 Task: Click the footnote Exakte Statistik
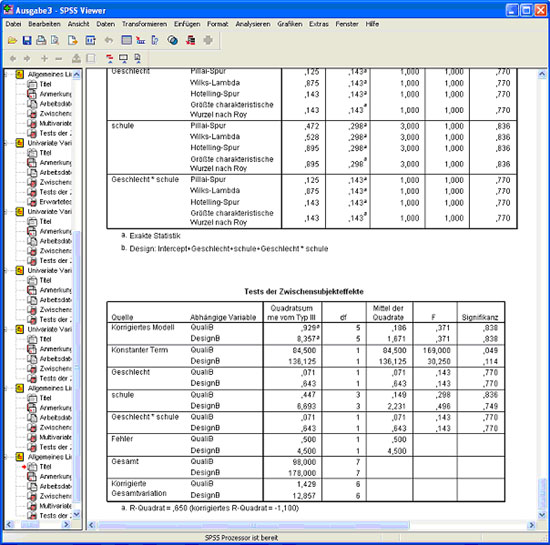pyautogui.click(x=155, y=236)
